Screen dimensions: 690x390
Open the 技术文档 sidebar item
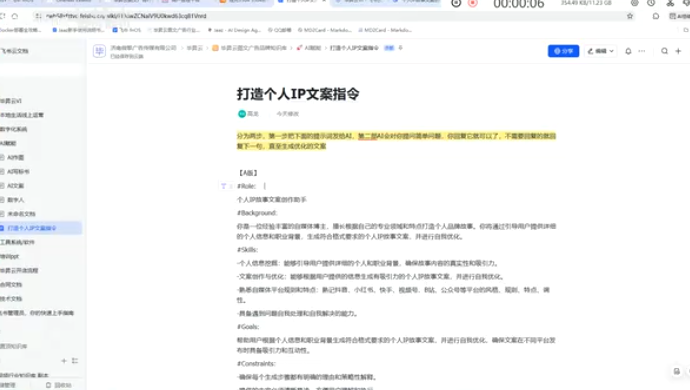click(11, 298)
